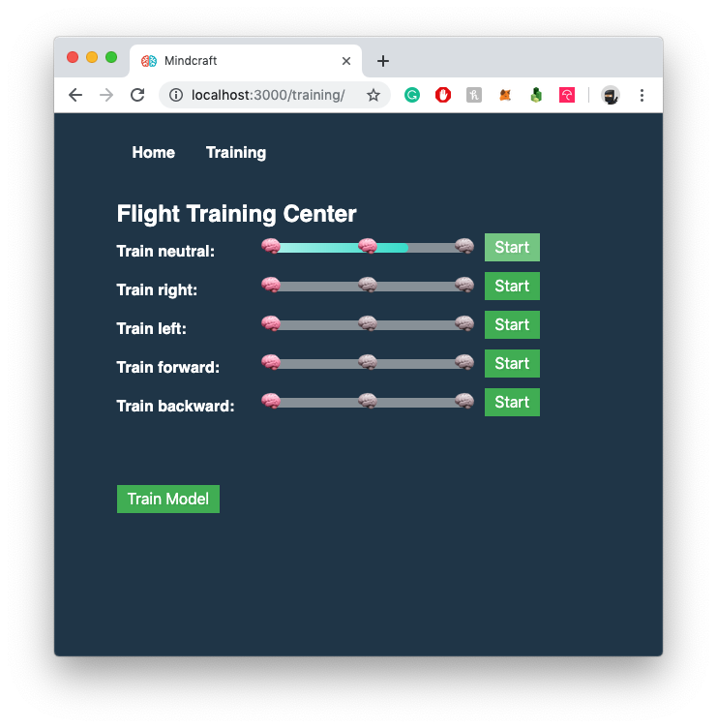The height and width of the screenshot is (728, 717).
Task: Open Chrome's three-dot menu
Action: tap(642, 95)
